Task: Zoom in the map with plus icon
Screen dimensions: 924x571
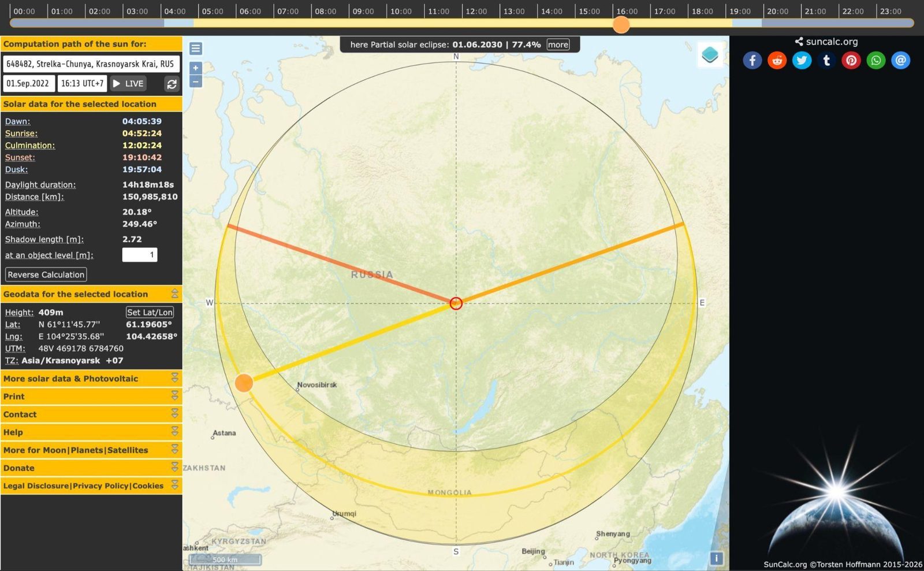Action: pos(196,68)
